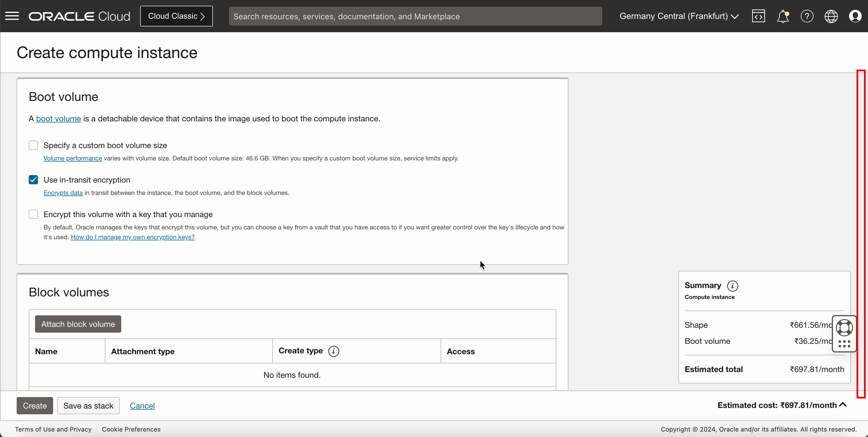Click the resource search field
The image size is (868, 437).
415,16
